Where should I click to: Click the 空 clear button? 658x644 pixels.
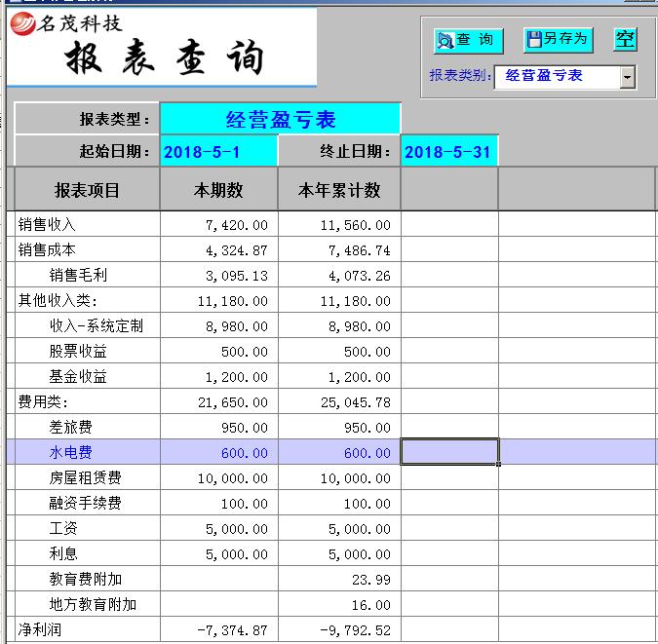pos(625,40)
